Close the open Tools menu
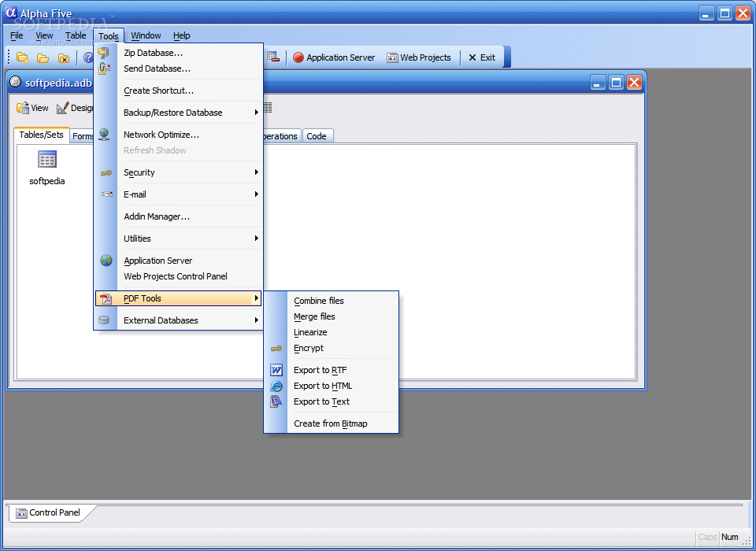Image resolution: width=756 pixels, height=551 pixels. (109, 35)
